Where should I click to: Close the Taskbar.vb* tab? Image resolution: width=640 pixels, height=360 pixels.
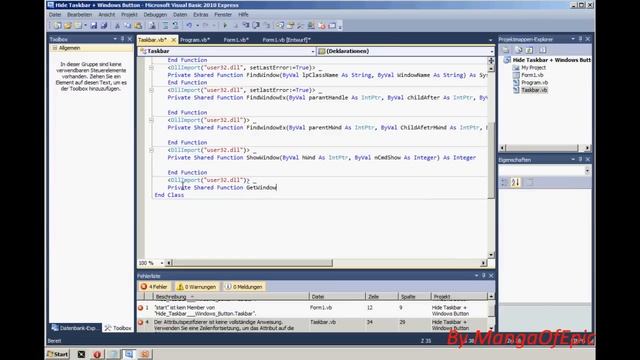tap(173, 40)
